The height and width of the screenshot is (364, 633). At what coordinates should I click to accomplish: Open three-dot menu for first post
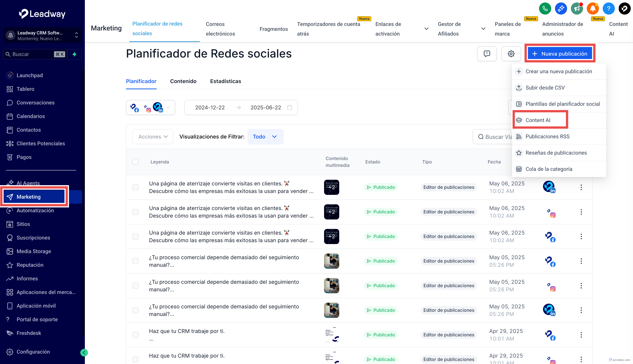581,187
